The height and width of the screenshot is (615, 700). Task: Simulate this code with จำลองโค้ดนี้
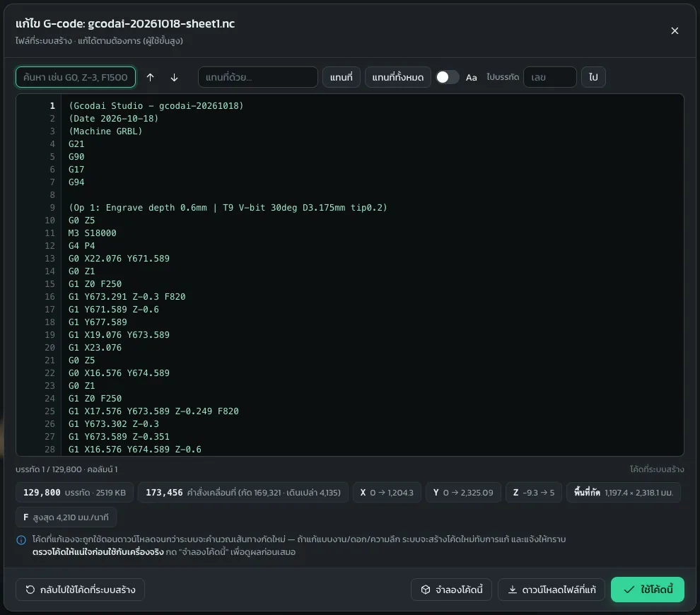[451, 590]
